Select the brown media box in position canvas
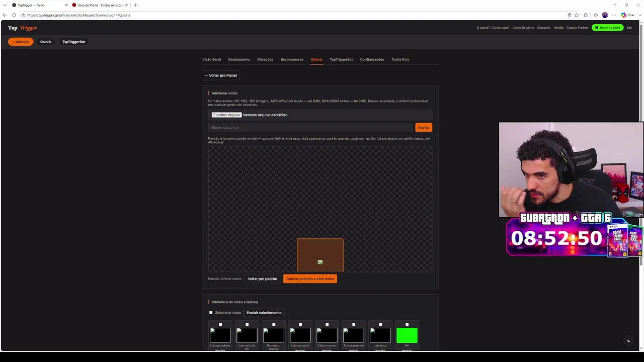 click(x=320, y=255)
